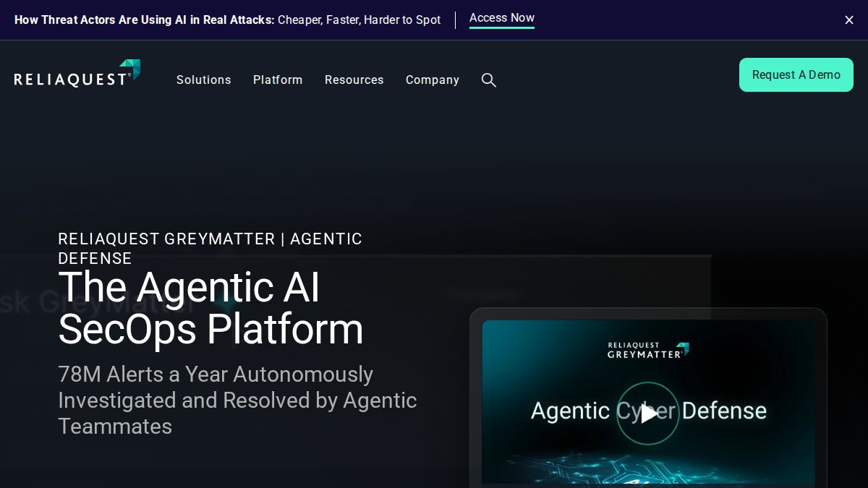Play the Agentic Cyber Defense video
This screenshot has width=868, height=488.
click(648, 414)
